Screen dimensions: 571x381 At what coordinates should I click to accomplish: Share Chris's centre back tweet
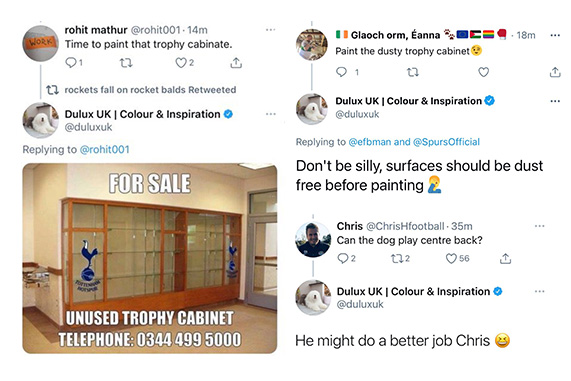(x=505, y=259)
